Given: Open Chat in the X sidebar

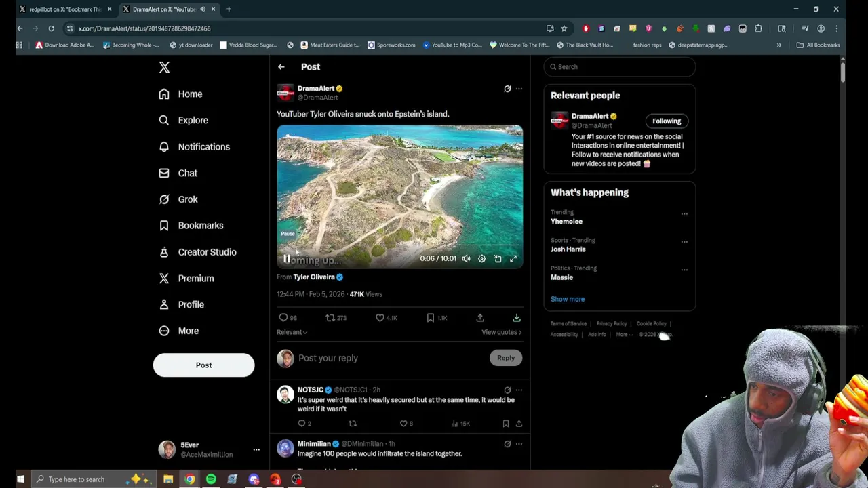Looking at the screenshot, I should [178, 173].
